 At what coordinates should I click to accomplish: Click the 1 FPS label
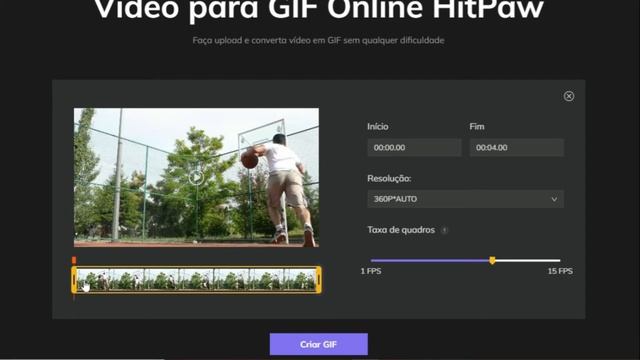coord(371,271)
